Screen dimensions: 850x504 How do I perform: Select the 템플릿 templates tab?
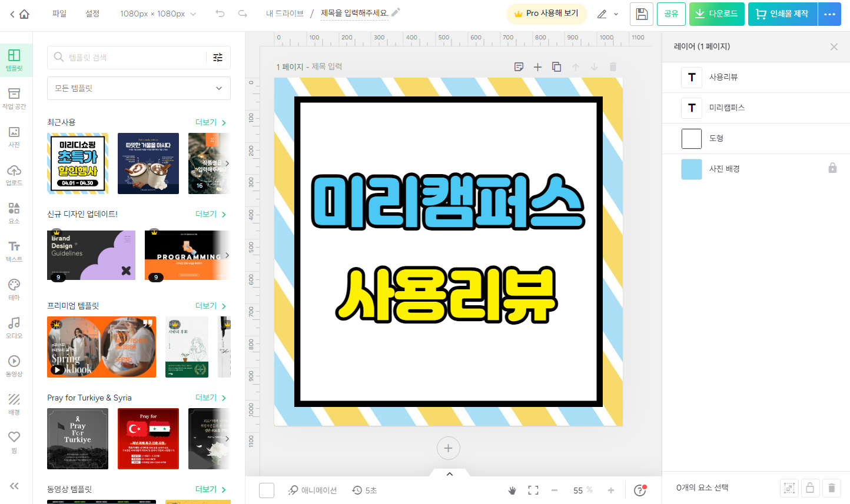click(x=14, y=61)
